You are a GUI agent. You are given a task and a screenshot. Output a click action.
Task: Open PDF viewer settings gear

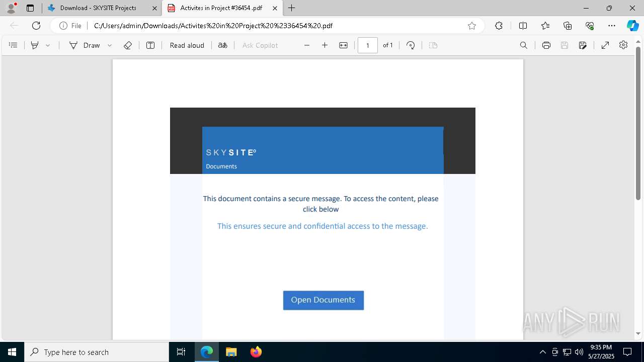point(623,45)
